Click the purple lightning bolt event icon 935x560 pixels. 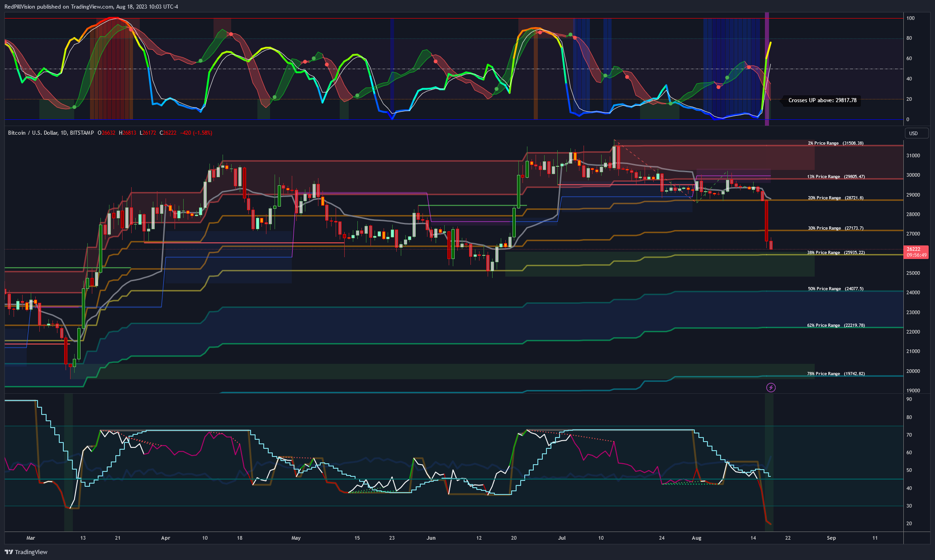771,387
